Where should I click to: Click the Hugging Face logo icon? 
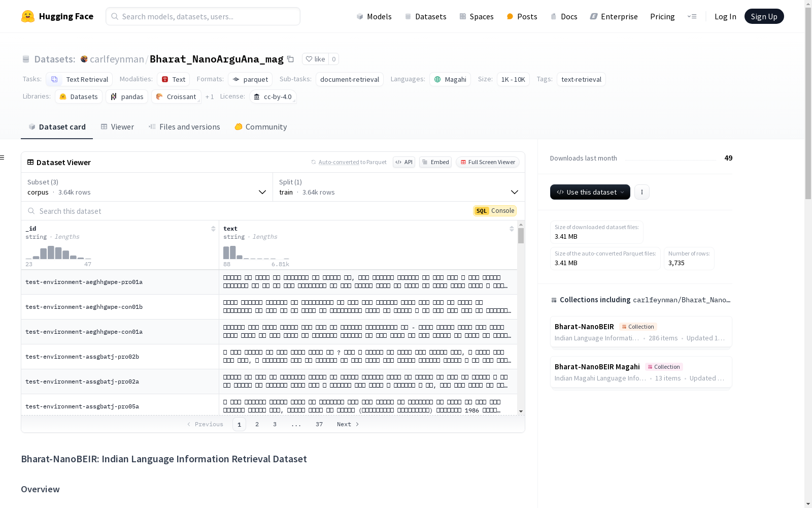coord(28,16)
